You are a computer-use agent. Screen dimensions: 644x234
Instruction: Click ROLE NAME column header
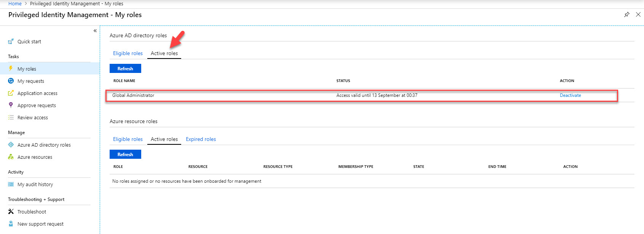124,81
